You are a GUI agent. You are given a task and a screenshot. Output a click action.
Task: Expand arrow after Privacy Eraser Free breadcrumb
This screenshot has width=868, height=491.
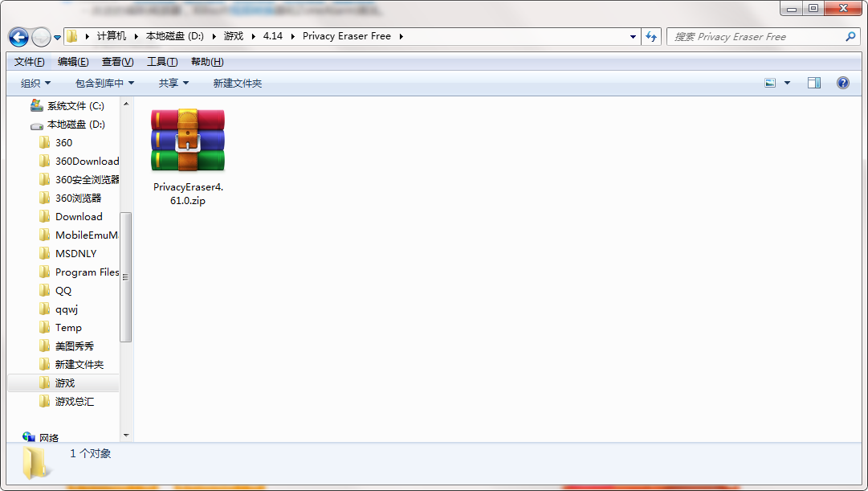coord(401,37)
